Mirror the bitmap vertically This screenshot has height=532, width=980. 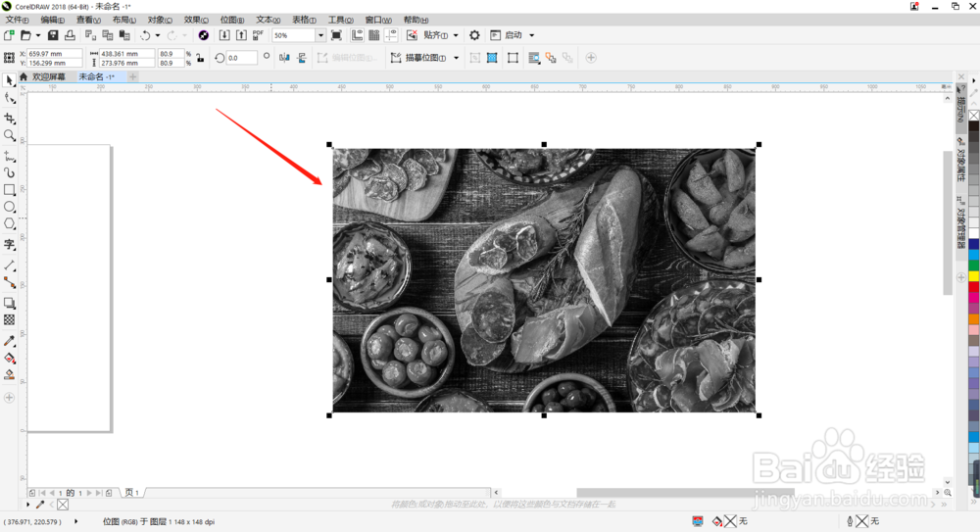tap(301, 58)
